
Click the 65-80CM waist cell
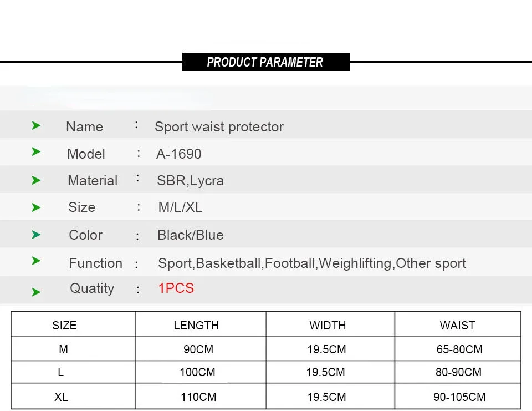[459, 349]
